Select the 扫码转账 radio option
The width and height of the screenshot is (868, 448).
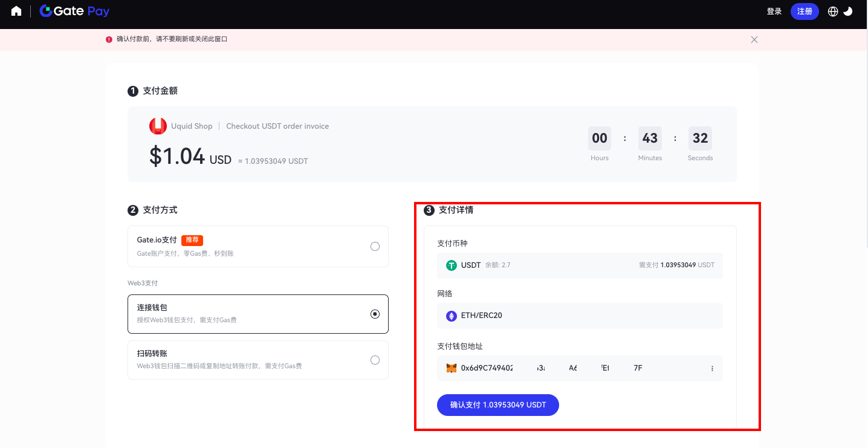tap(375, 360)
